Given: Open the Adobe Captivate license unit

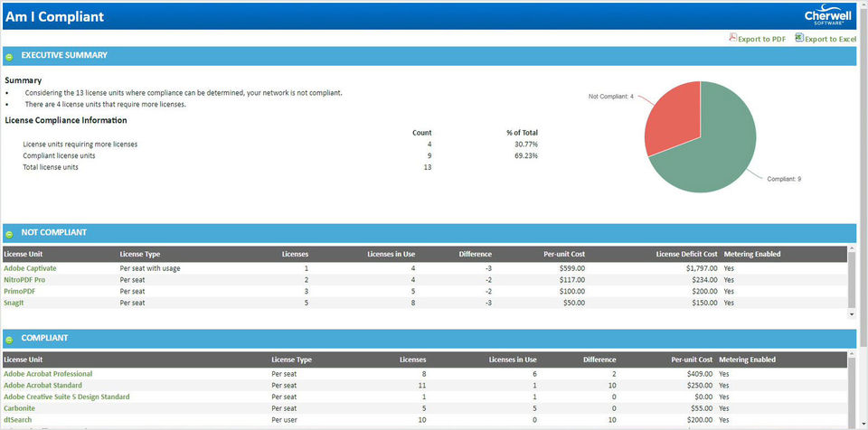Looking at the screenshot, I should (x=30, y=268).
